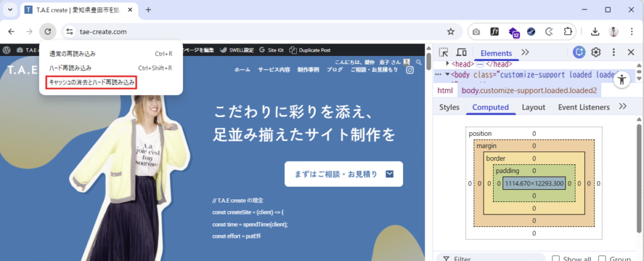Bookmark this page with the star icon
Viewport: 644px width, 261px height.
[x=450, y=31]
